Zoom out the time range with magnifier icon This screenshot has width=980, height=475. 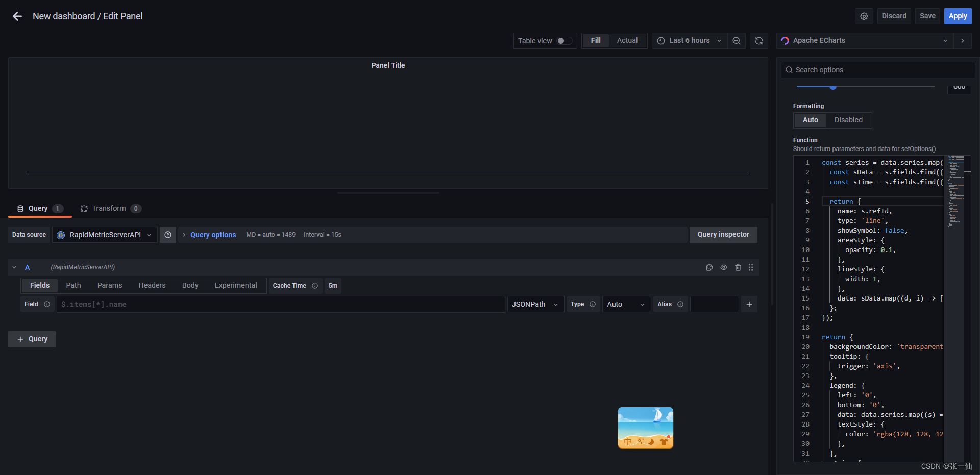point(736,40)
